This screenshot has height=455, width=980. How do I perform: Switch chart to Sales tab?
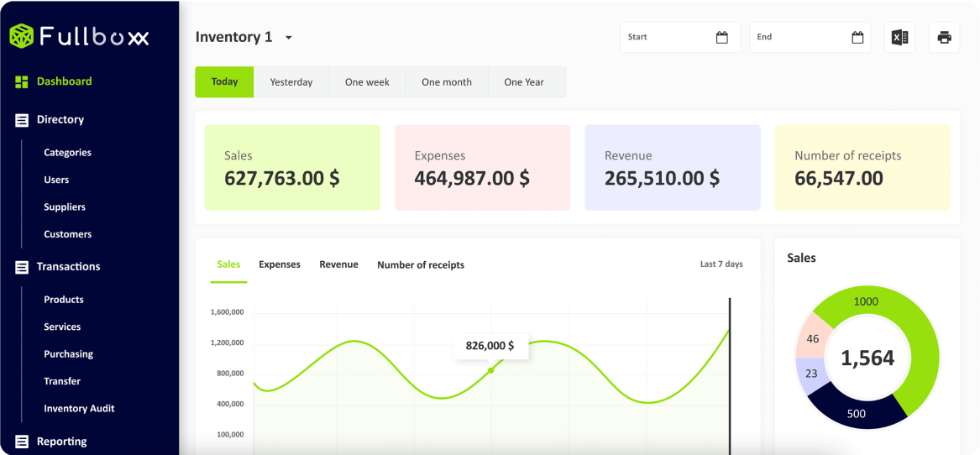228,264
